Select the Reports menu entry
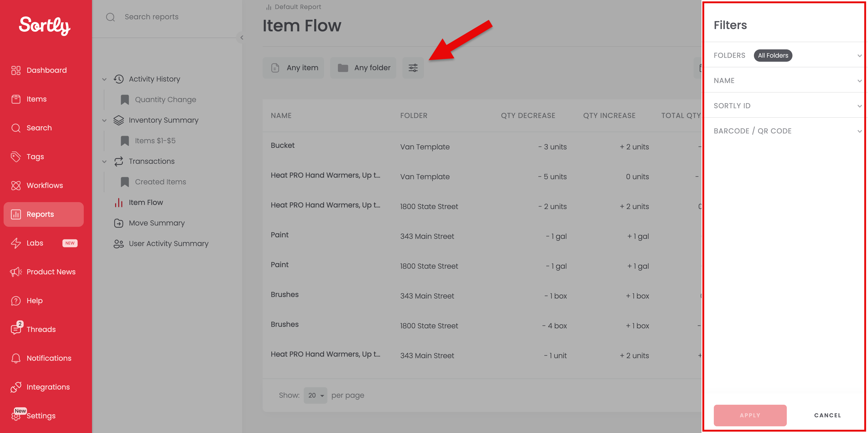 point(44,214)
